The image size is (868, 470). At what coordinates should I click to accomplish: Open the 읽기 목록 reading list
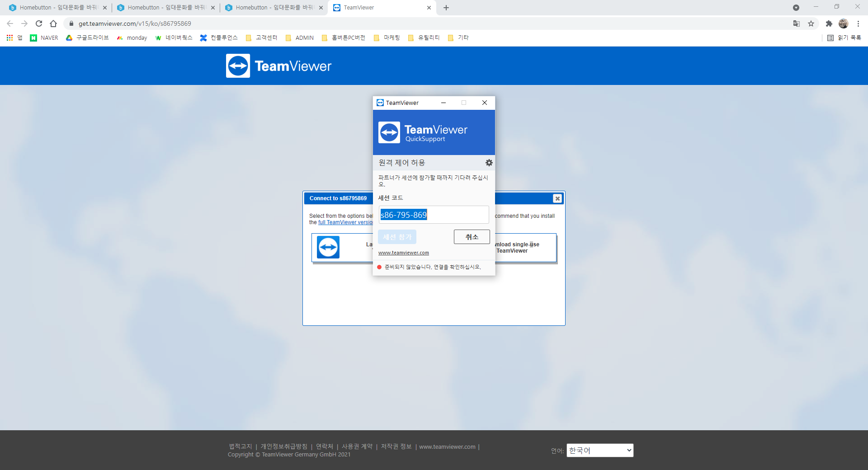[x=844, y=38]
